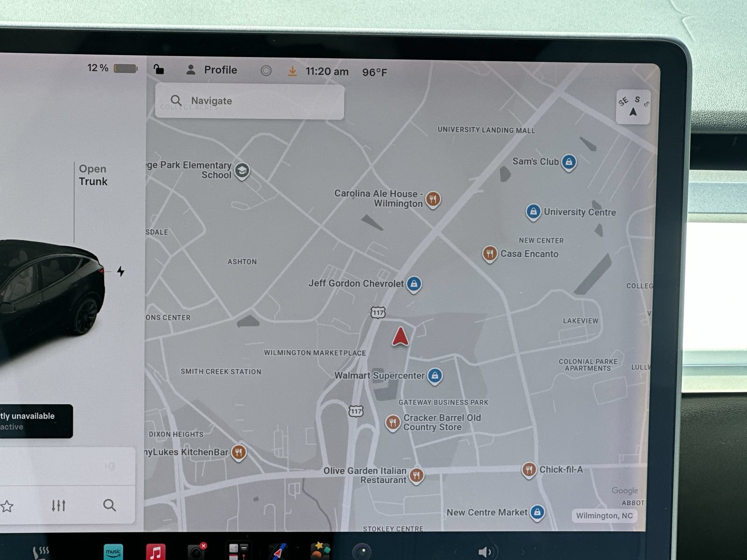Tap the black "unavailable" notification banner

click(36, 421)
